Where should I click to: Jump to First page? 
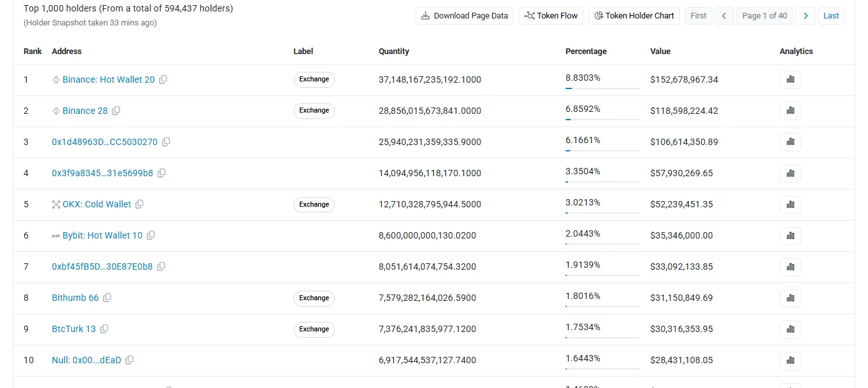pos(698,16)
